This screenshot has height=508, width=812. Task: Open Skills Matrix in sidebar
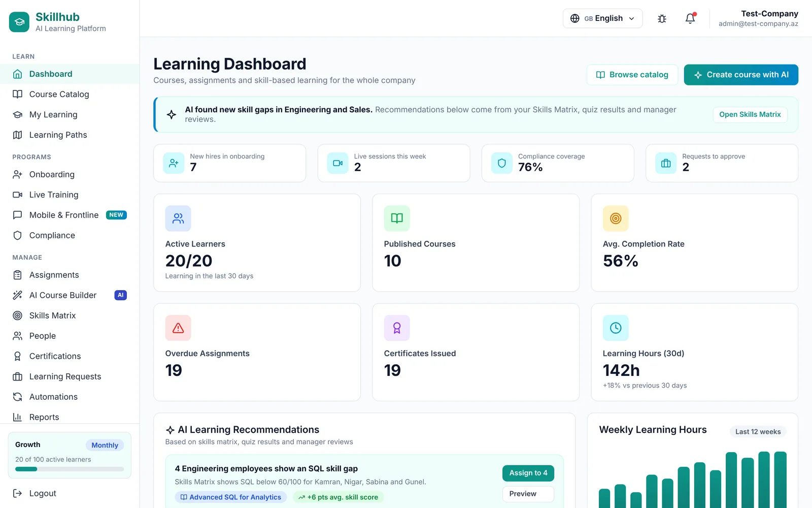(x=70, y=315)
